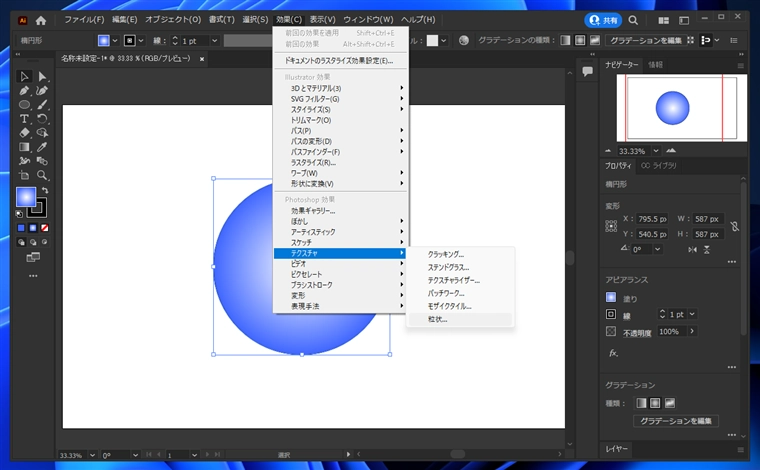Viewport: 760px width, 470px height.
Task: Swap fill and stroke colors
Action: 45,190
